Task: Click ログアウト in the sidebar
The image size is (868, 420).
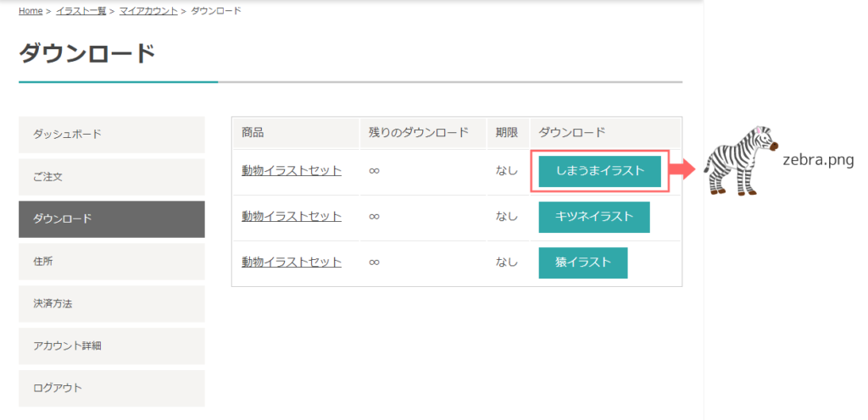Action: coord(112,388)
